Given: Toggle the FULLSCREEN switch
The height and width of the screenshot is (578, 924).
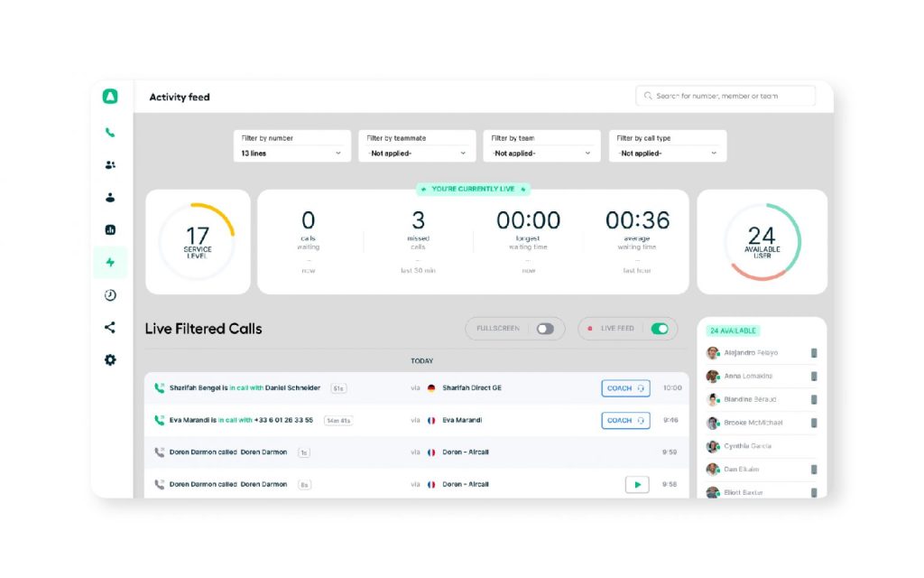Looking at the screenshot, I should pyautogui.click(x=545, y=329).
